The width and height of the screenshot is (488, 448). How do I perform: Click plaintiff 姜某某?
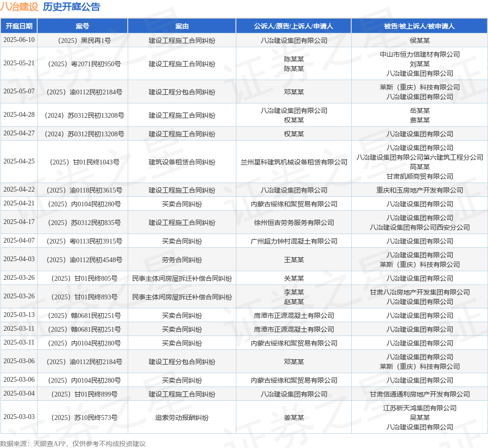[x=294, y=417]
